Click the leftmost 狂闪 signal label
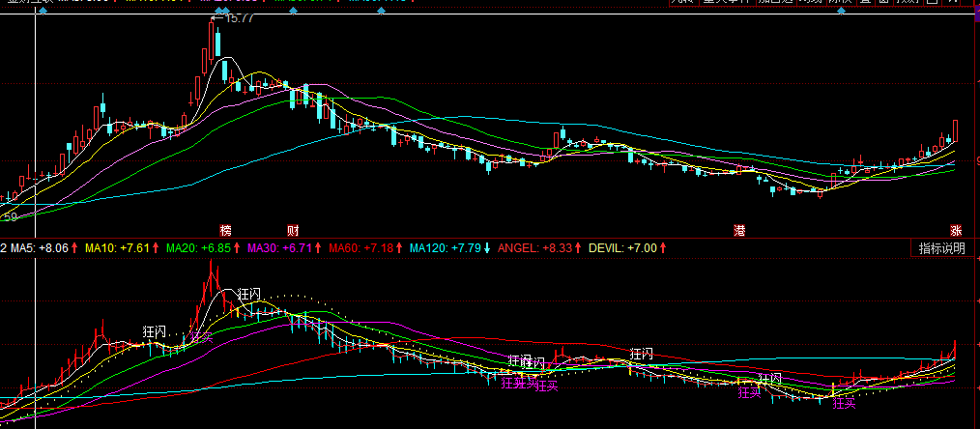Screen dimensions: 980x429 (157, 332)
